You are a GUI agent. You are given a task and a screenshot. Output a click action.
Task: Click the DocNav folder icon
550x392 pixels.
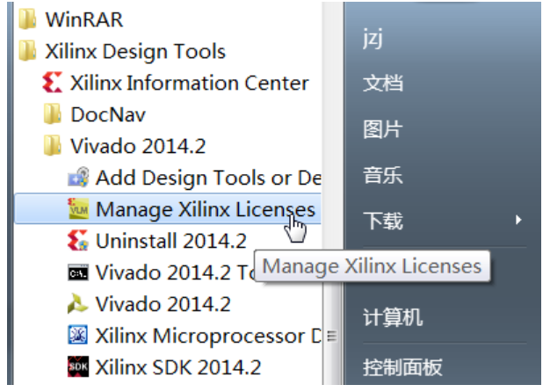[x=53, y=114]
